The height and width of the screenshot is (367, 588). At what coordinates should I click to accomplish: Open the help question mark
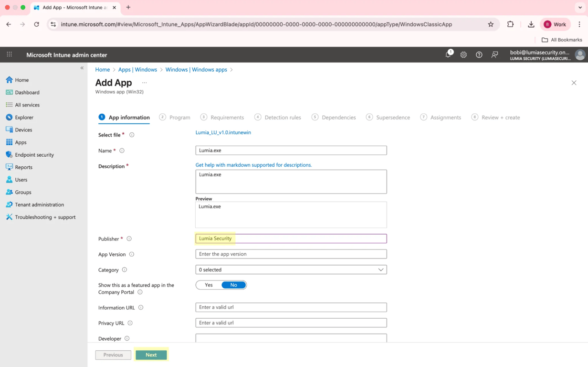pyautogui.click(x=479, y=55)
